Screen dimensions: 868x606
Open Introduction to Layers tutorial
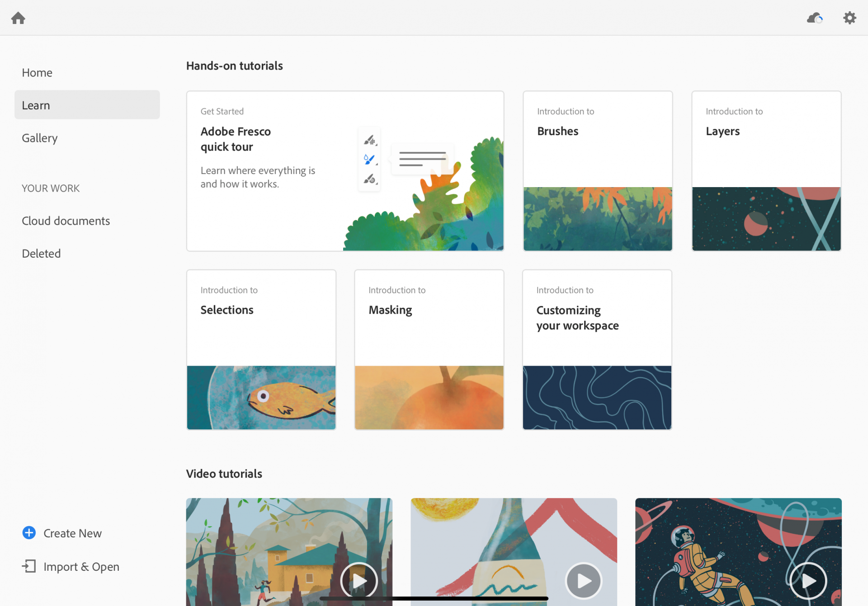coord(766,171)
